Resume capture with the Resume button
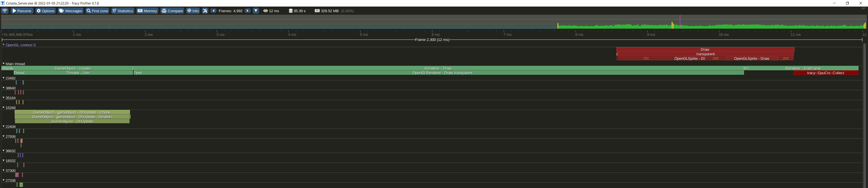The width and height of the screenshot is (868, 188). (22, 11)
